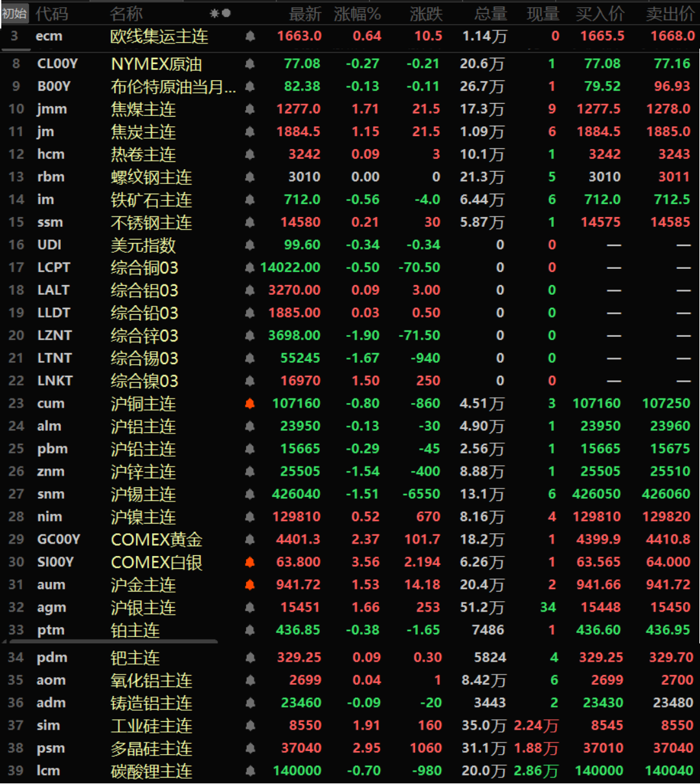Viewport: 700px width, 784px height.
Task: Click the alert bell for 多晶硅主连
Action: (250, 749)
